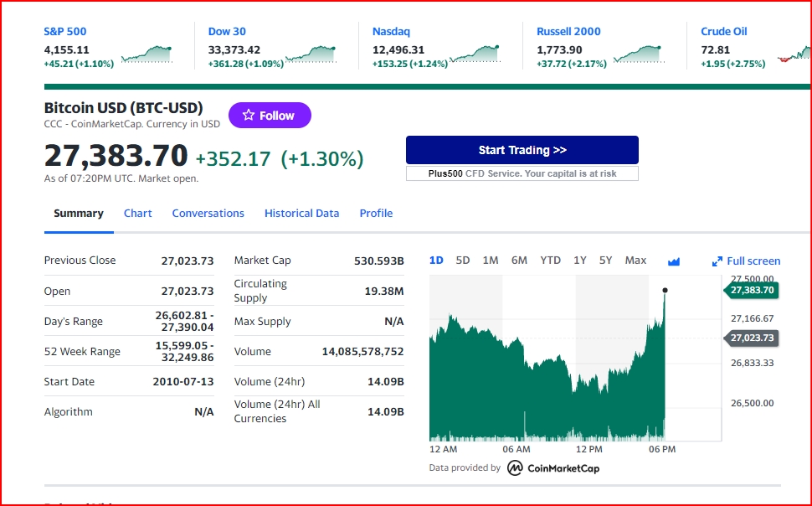Open the Russell 2000 index link
812x506 pixels.
(x=568, y=32)
